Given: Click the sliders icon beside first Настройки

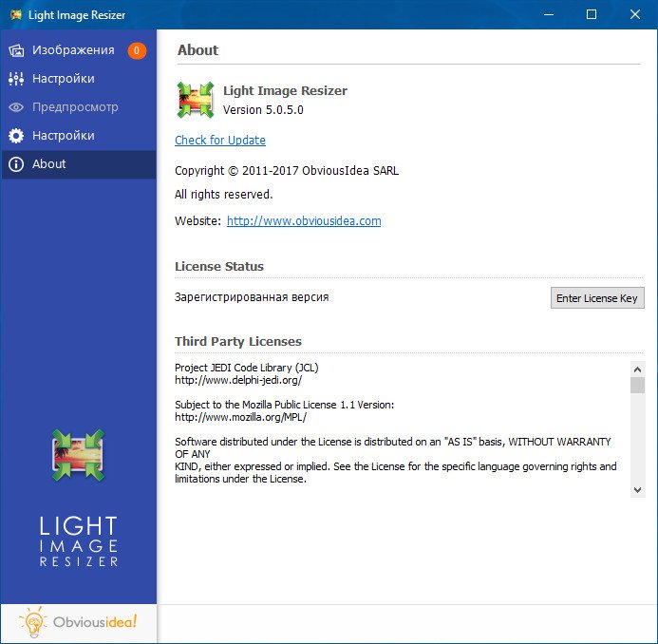Looking at the screenshot, I should (16, 79).
